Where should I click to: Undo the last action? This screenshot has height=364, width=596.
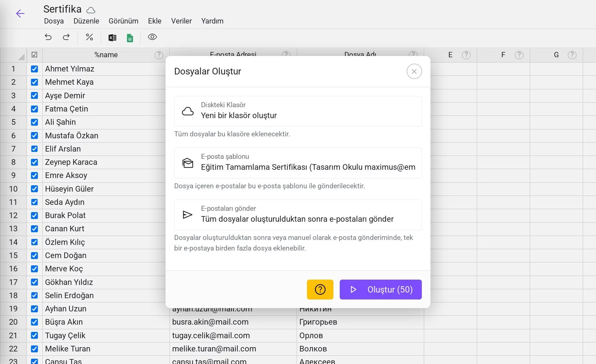point(48,37)
